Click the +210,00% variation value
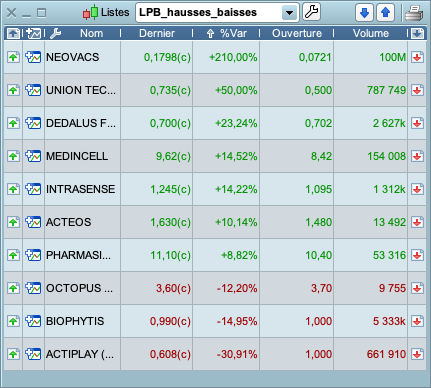Image resolution: width=431 pixels, height=388 pixels. click(x=233, y=57)
